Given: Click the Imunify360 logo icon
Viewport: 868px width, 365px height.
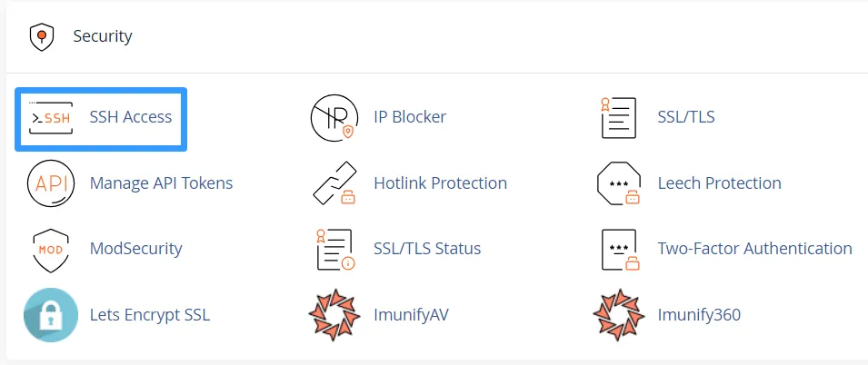Looking at the screenshot, I should coord(619,315).
